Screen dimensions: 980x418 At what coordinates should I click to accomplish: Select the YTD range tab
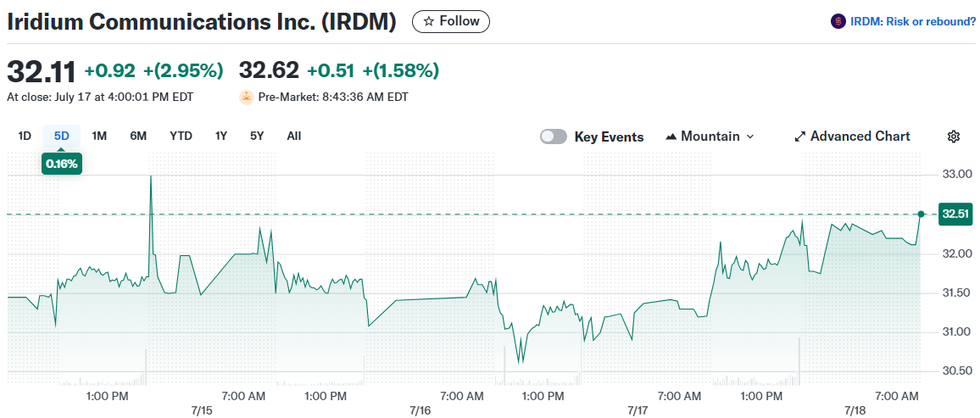tap(181, 136)
